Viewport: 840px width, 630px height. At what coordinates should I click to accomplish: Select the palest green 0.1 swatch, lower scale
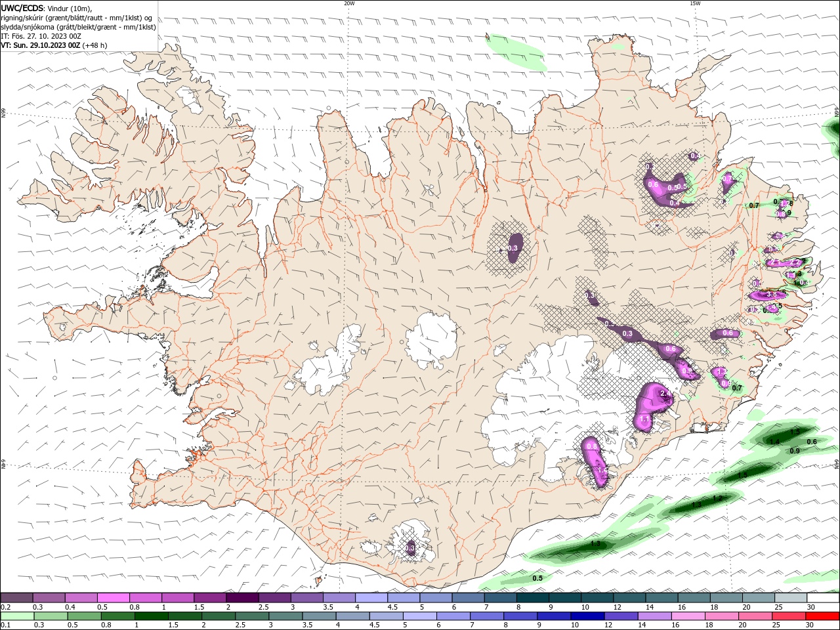(17, 616)
